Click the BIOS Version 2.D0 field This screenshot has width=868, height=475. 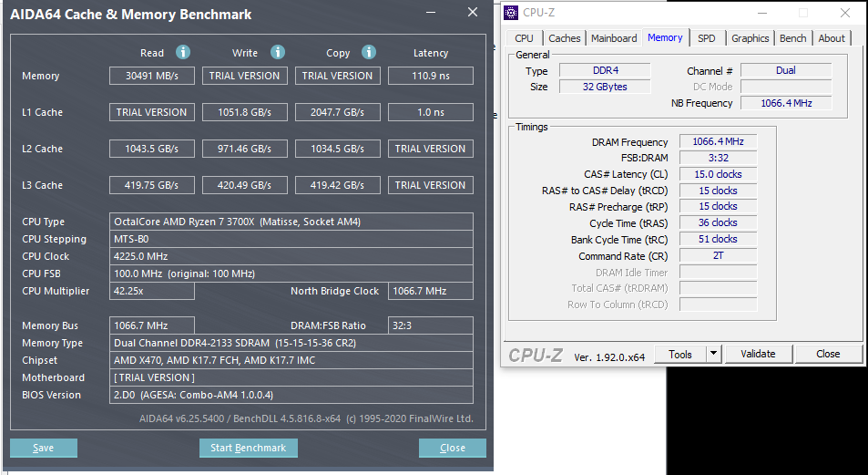(x=291, y=395)
